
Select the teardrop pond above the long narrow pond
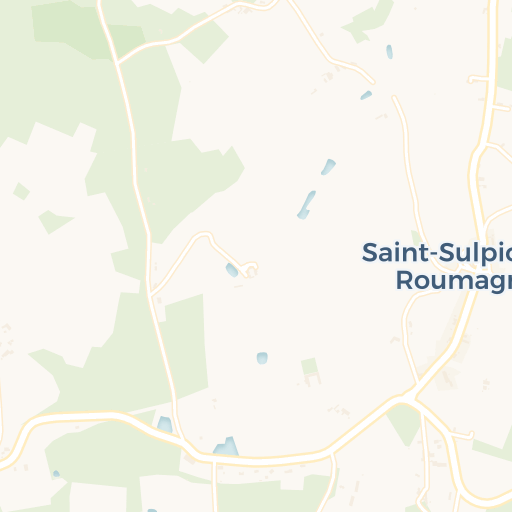[x=328, y=167]
